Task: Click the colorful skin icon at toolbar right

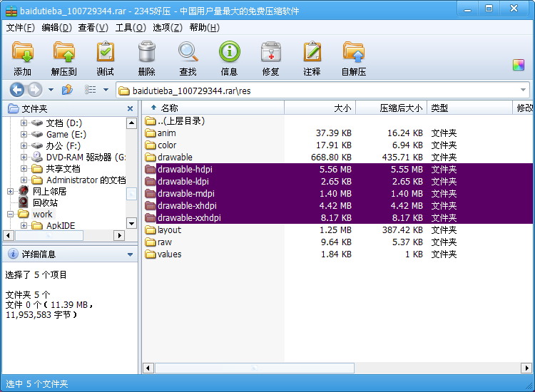Action: 519,65
